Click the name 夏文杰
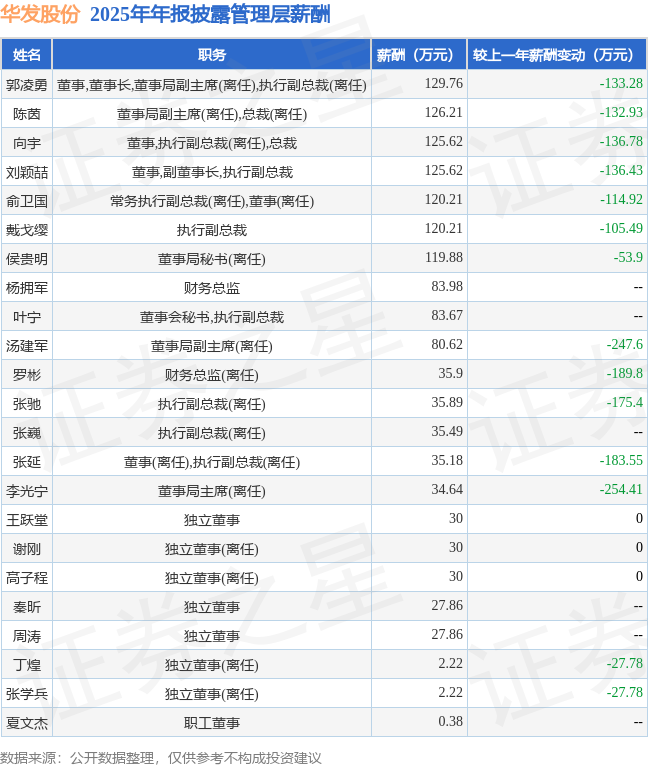 (x=26, y=723)
